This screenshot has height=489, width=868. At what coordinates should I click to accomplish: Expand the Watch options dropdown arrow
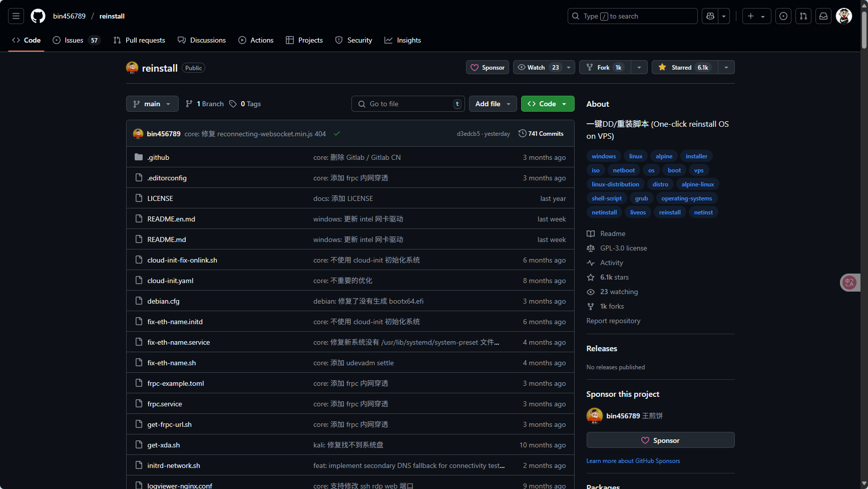pos(569,67)
